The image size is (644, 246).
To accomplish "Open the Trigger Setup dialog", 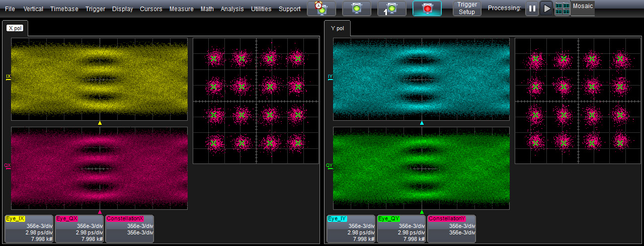I will click(467, 8).
